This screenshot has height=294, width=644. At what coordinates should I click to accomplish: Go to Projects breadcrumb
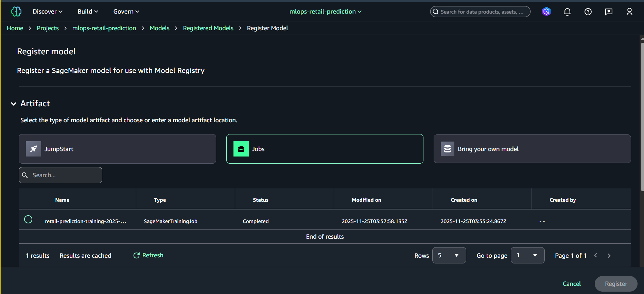(48, 28)
